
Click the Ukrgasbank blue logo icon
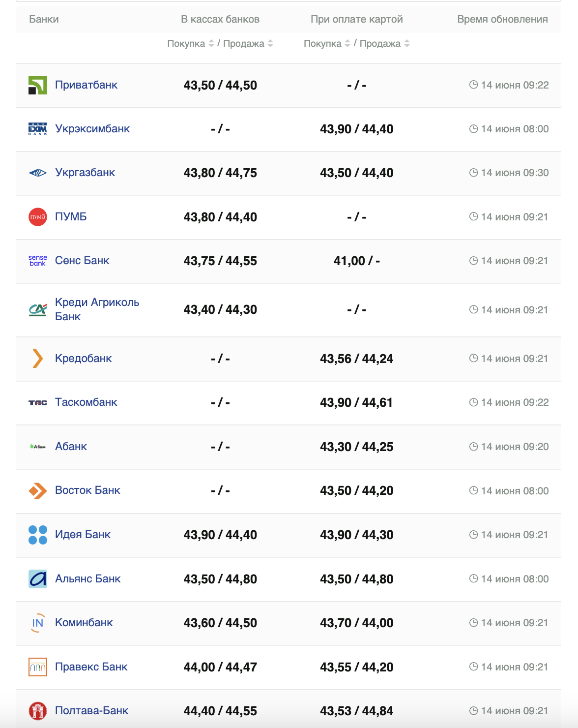tap(38, 173)
